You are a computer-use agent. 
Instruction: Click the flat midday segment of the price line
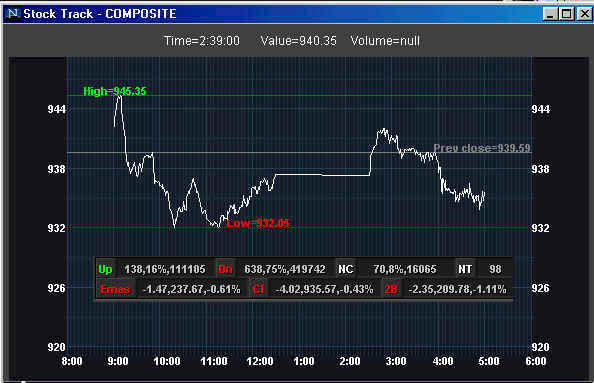coord(322,175)
